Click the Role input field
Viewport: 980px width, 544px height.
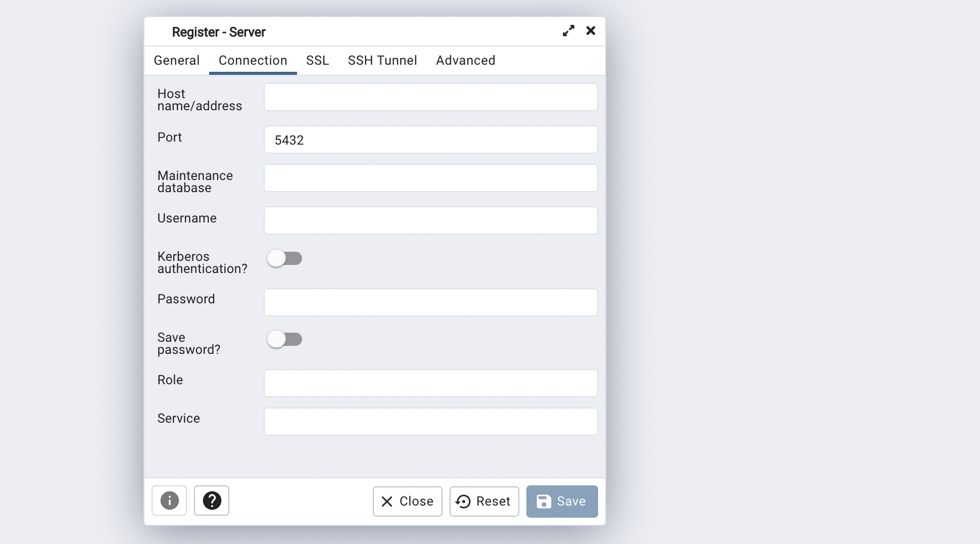(x=430, y=383)
